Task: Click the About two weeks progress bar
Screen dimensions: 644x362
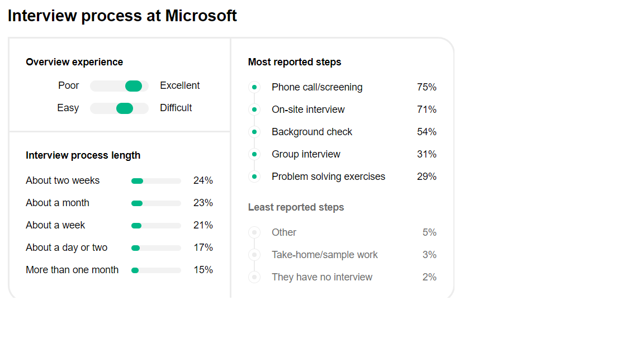Action: 156,181
